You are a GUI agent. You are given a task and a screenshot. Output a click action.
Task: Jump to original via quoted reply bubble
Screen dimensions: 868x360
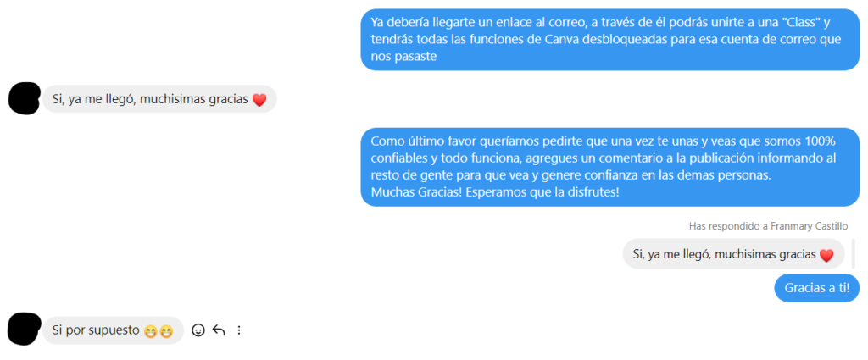pos(733,254)
